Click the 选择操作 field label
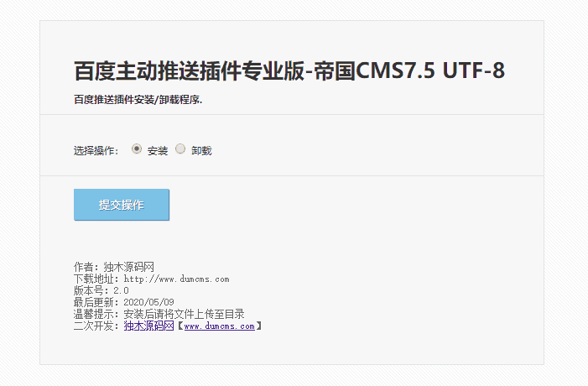 click(x=96, y=151)
